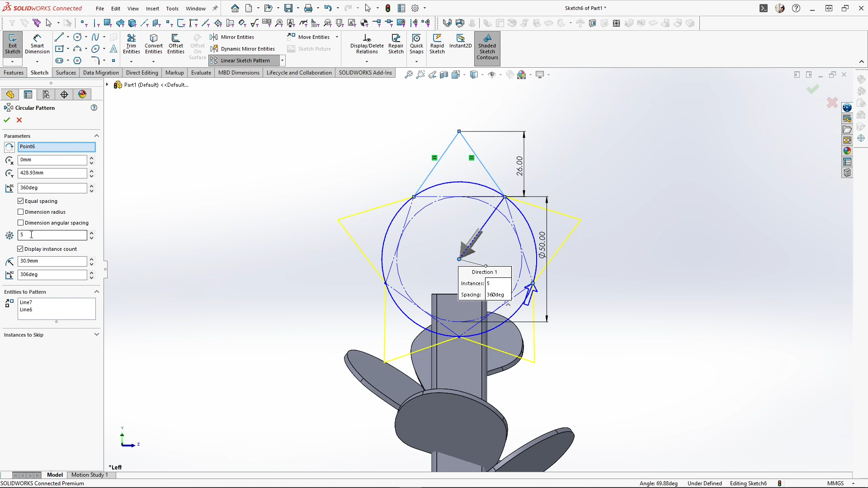Click the green checkmark to accept pattern
This screenshot has width=868, height=488.
7,120
